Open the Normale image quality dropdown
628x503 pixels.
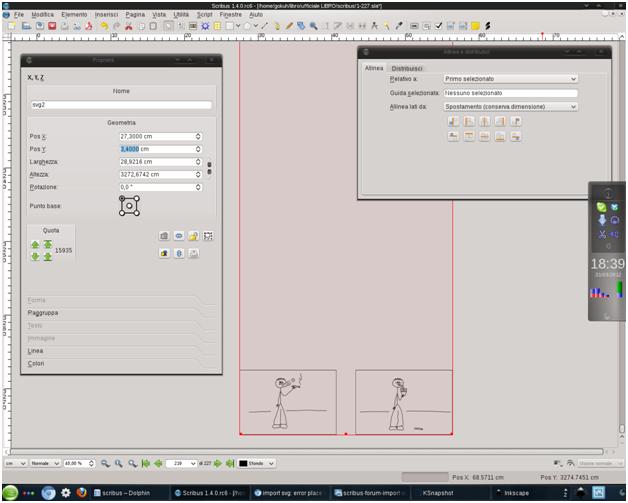[45, 463]
